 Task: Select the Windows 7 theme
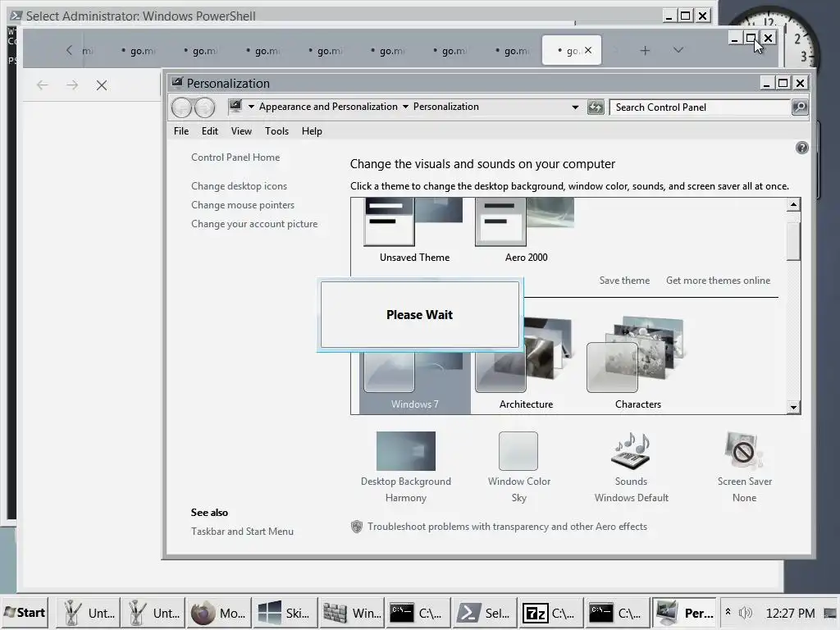point(414,381)
